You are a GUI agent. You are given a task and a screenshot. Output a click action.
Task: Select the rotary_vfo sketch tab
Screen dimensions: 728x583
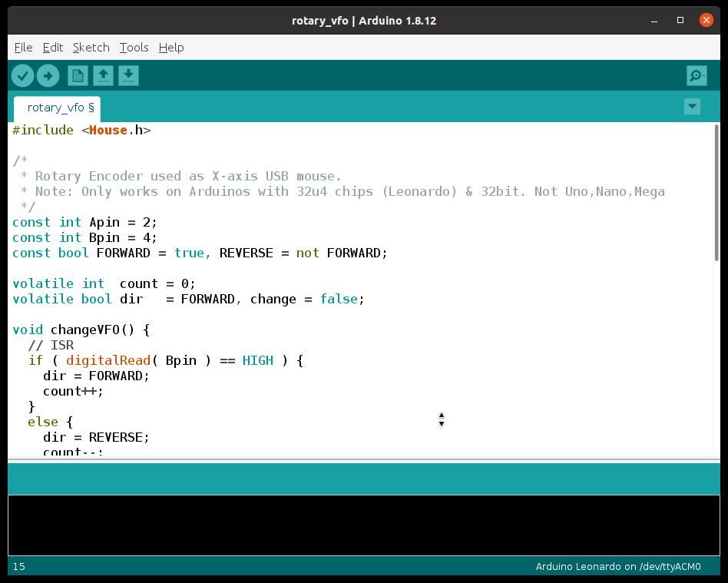[x=57, y=108]
